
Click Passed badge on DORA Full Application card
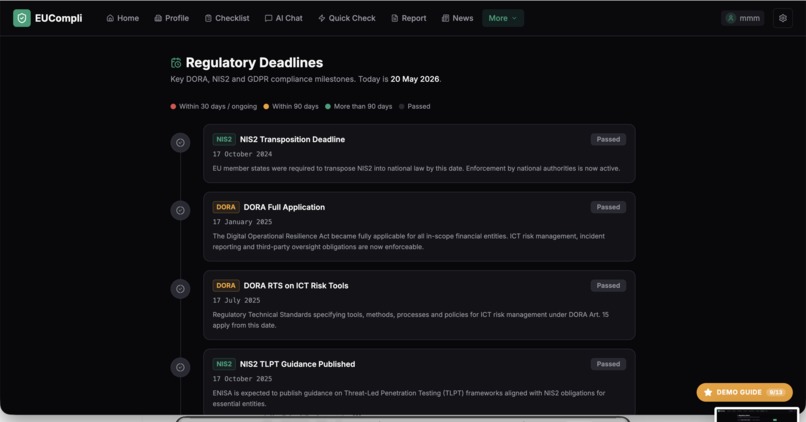click(x=608, y=207)
